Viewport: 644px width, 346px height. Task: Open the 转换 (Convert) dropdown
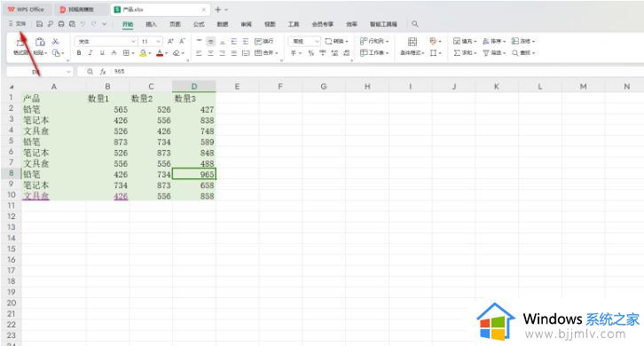(337, 41)
